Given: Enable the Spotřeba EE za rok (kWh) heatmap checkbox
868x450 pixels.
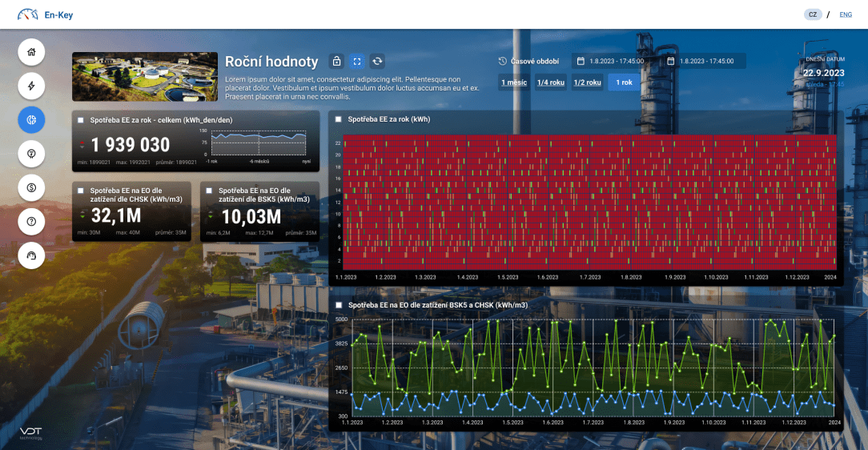Looking at the screenshot, I should (339, 119).
